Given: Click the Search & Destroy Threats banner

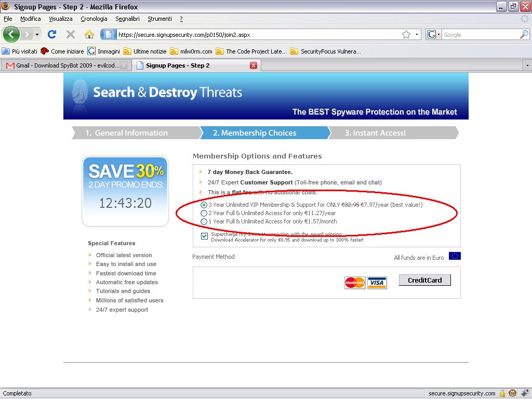Looking at the screenshot, I should click(x=266, y=96).
